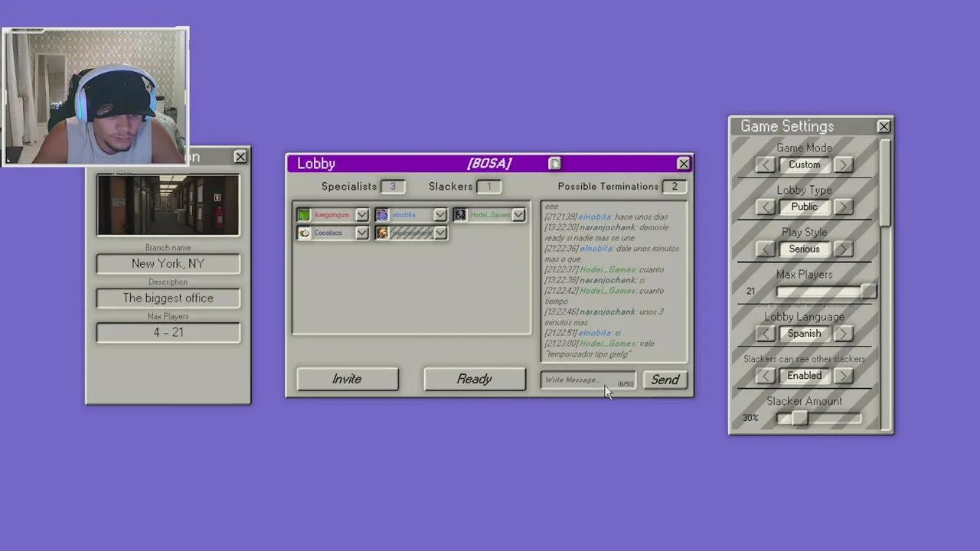Expand the dropdown beside naranjochank

tap(440, 233)
